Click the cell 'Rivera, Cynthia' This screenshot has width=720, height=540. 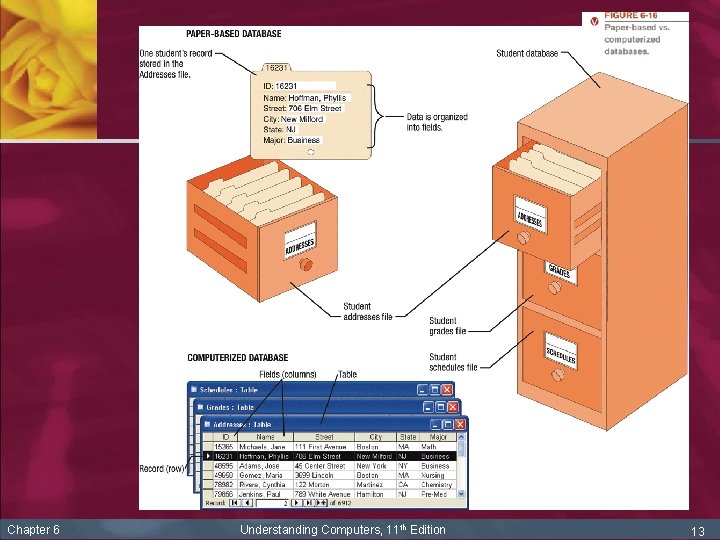265,484
